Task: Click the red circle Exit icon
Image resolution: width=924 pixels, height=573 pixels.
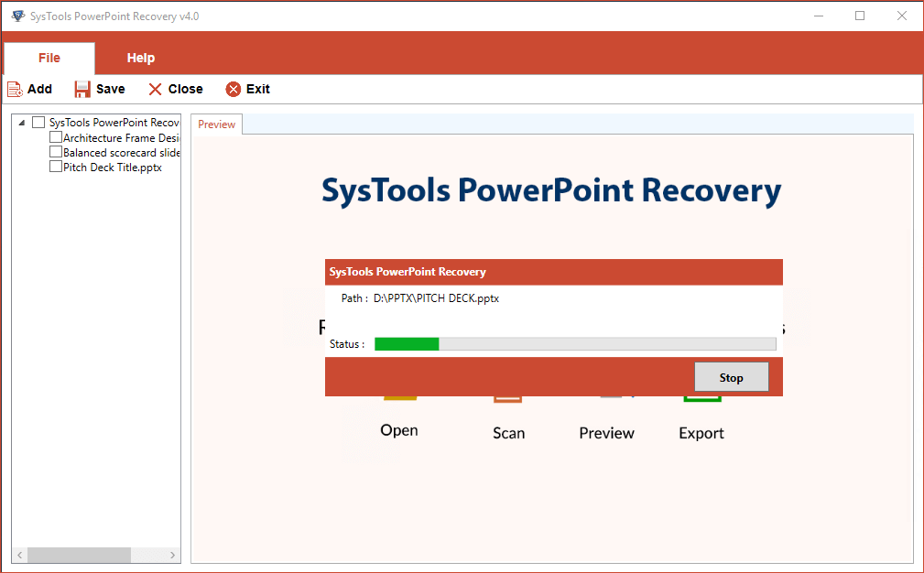Action: click(x=234, y=89)
